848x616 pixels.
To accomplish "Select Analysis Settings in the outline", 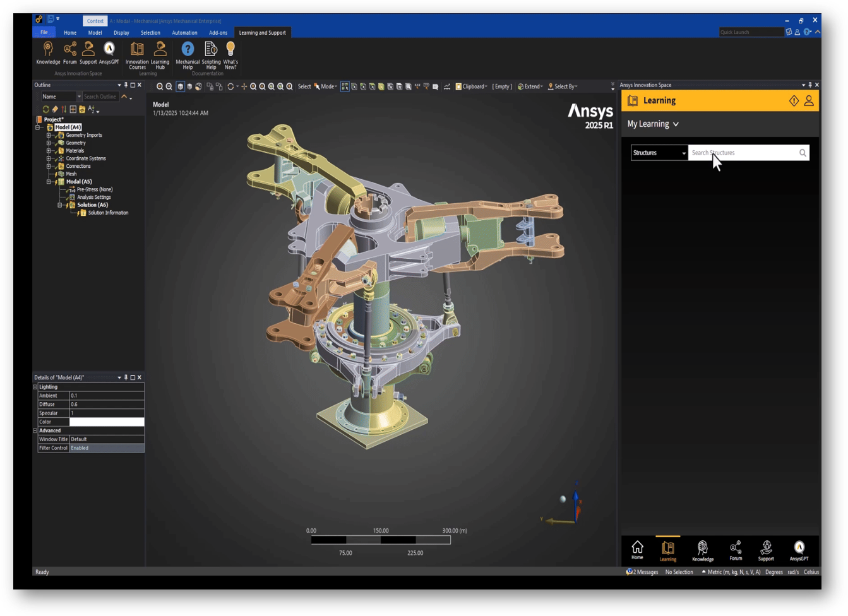I will pyautogui.click(x=94, y=197).
